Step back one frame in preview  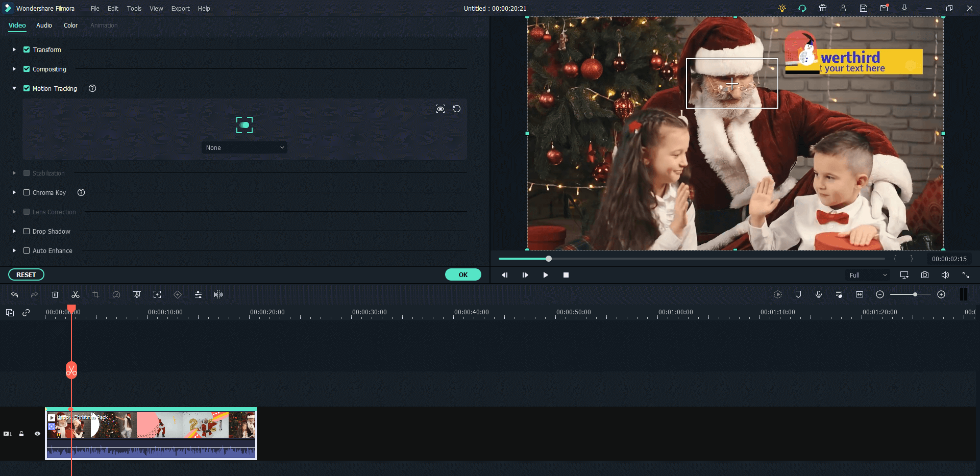coord(505,275)
